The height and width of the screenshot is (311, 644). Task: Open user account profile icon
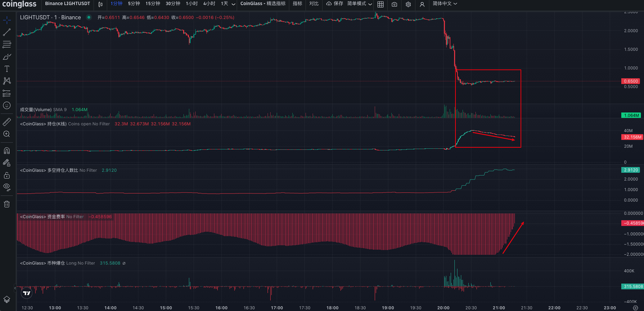coord(422,4)
